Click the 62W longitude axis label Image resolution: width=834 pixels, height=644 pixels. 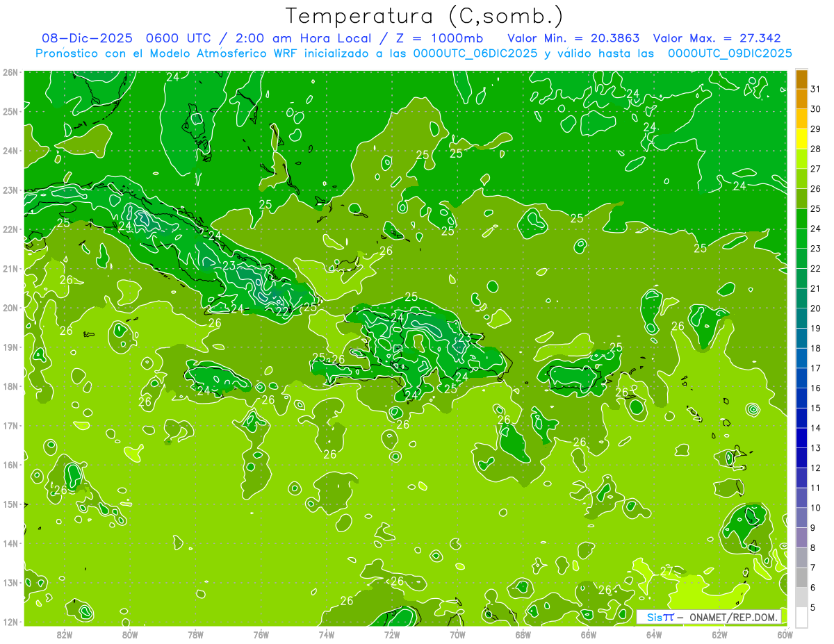click(x=719, y=634)
